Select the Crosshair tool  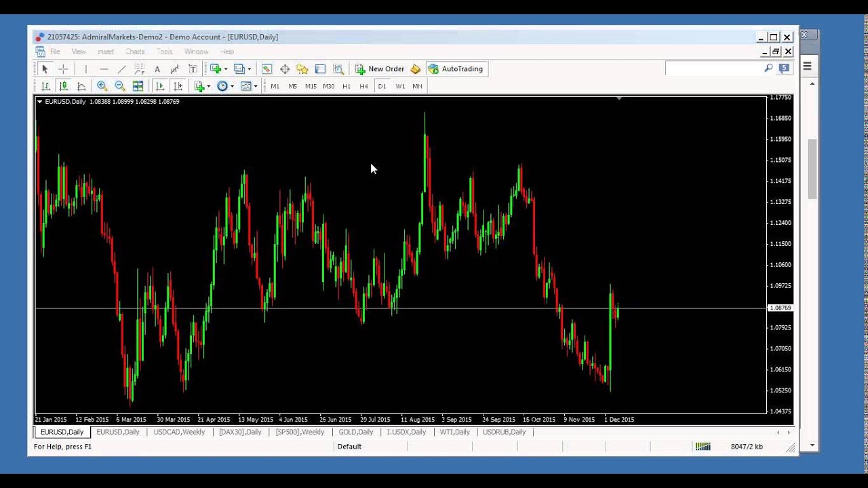tap(63, 69)
